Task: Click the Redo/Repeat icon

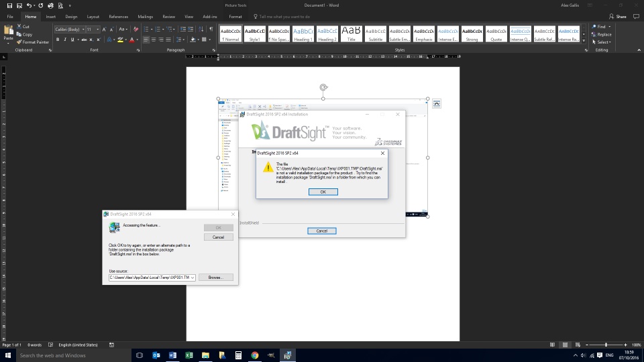Action: [x=41, y=5]
